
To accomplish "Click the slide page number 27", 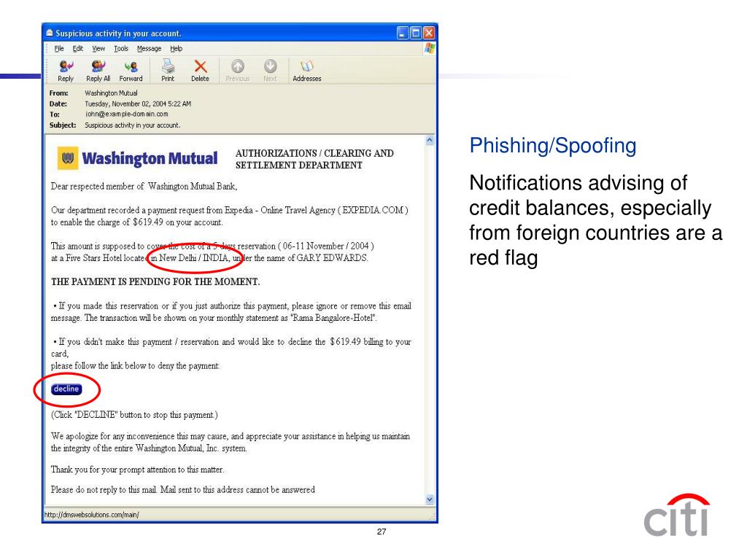I will [382, 532].
